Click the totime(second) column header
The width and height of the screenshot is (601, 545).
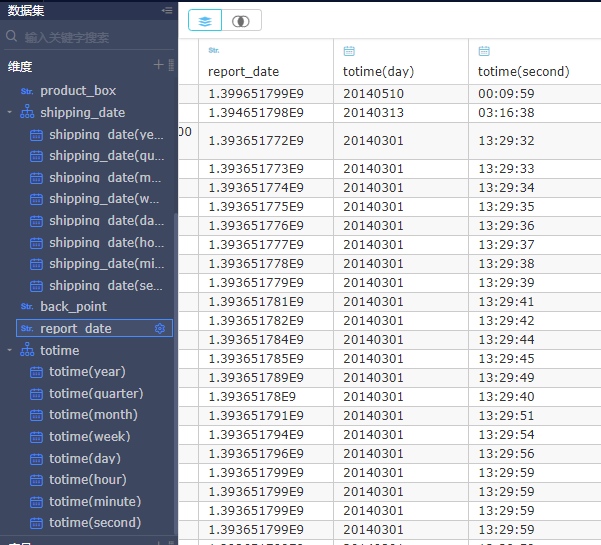coord(524,72)
